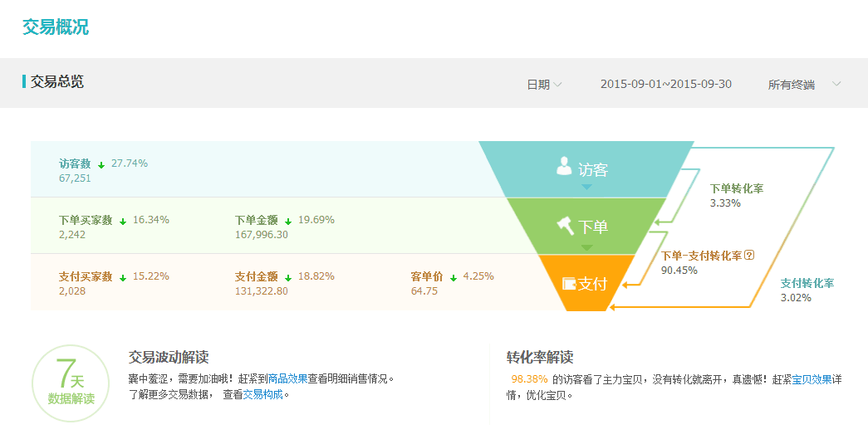The width and height of the screenshot is (868, 444).
Task: Select the 交易总览 section heading
Action: (x=56, y=81)
